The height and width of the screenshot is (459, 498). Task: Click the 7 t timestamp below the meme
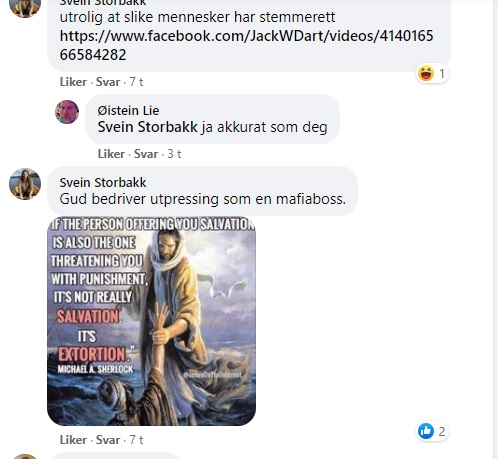(x=136, y=440)
